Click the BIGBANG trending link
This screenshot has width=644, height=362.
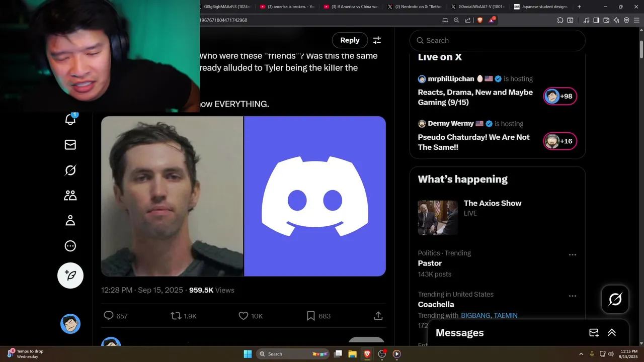point(475,315)
